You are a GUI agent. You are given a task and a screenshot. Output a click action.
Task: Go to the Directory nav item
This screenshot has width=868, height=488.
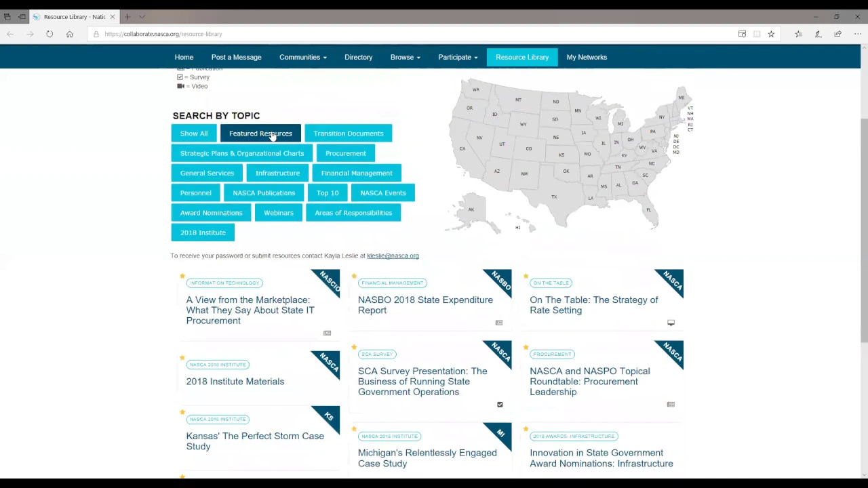click(x=358, y=57)
